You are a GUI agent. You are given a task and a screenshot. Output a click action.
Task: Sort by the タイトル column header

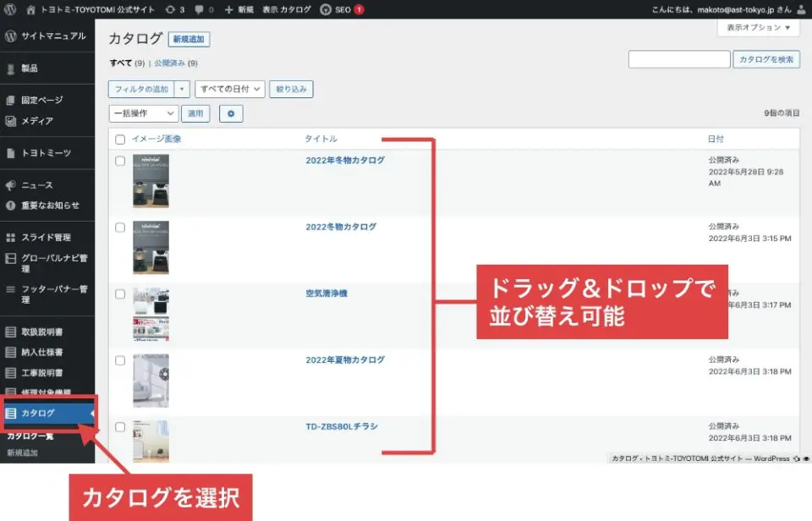coord(321,139)
